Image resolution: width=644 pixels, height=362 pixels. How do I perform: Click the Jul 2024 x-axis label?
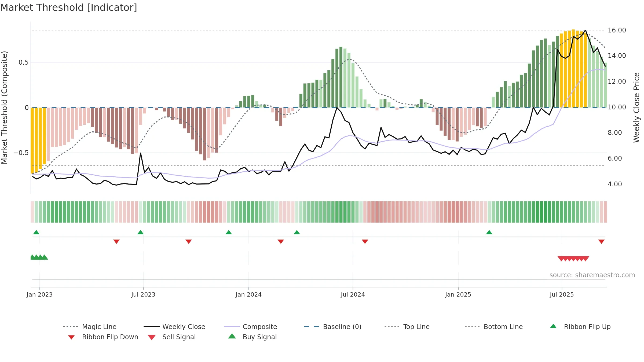click(353, 294)
